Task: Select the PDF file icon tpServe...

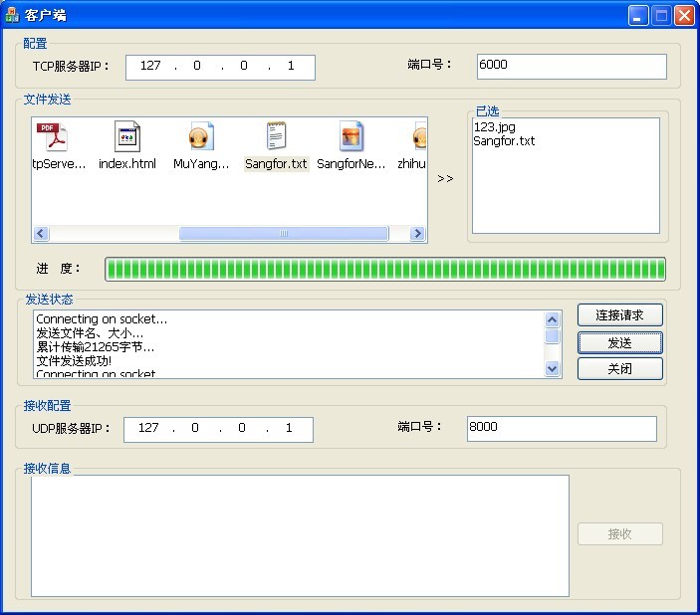Action: 52,137
